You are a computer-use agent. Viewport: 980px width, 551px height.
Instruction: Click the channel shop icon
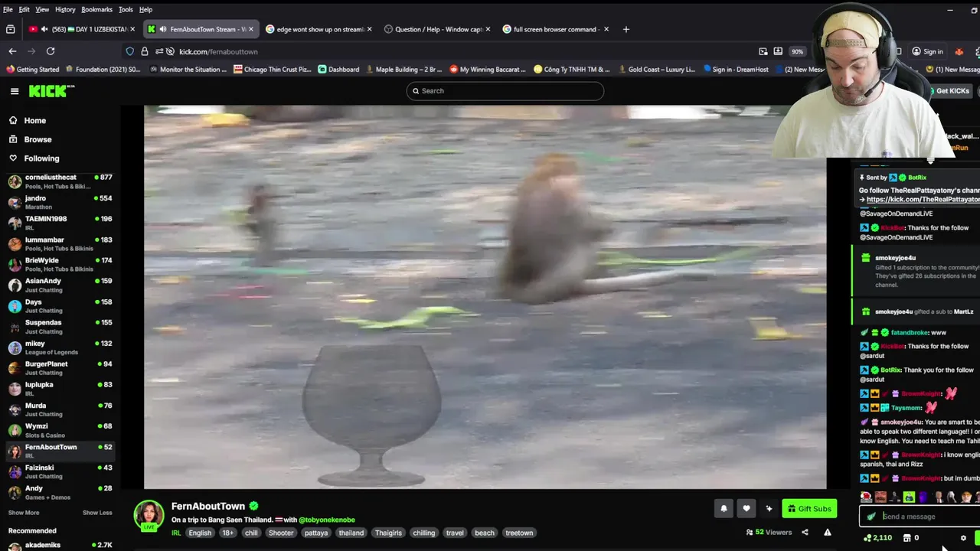(x=906, y=538)
